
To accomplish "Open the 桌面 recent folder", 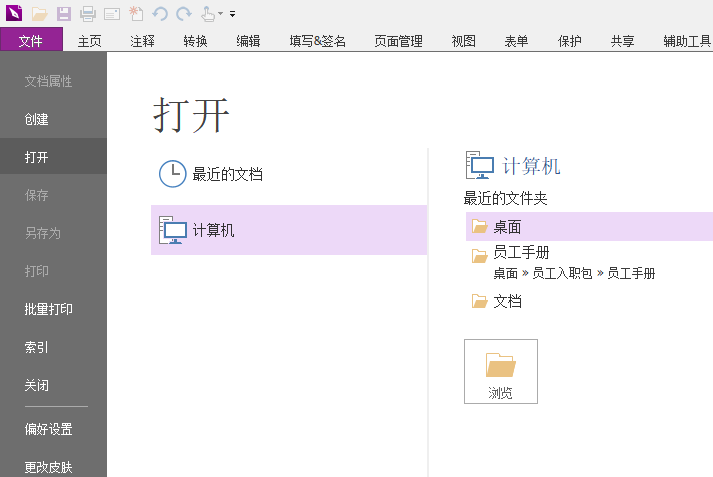I will 589,226.
